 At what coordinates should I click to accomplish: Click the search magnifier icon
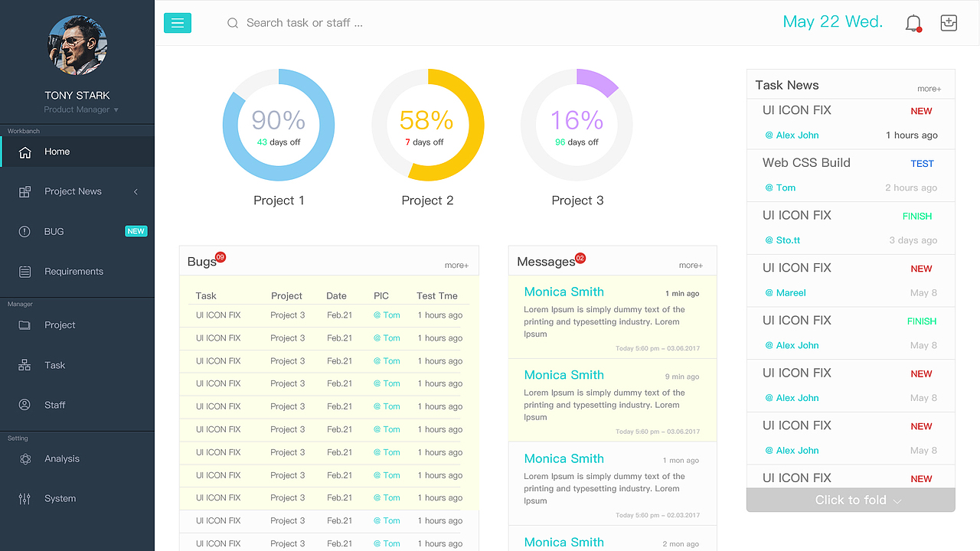coord(233,23)
